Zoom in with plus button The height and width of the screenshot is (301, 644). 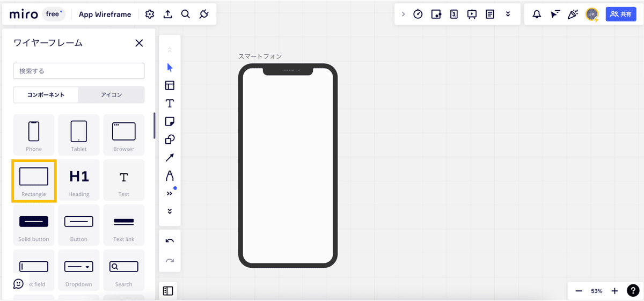(x=614, y=291)
